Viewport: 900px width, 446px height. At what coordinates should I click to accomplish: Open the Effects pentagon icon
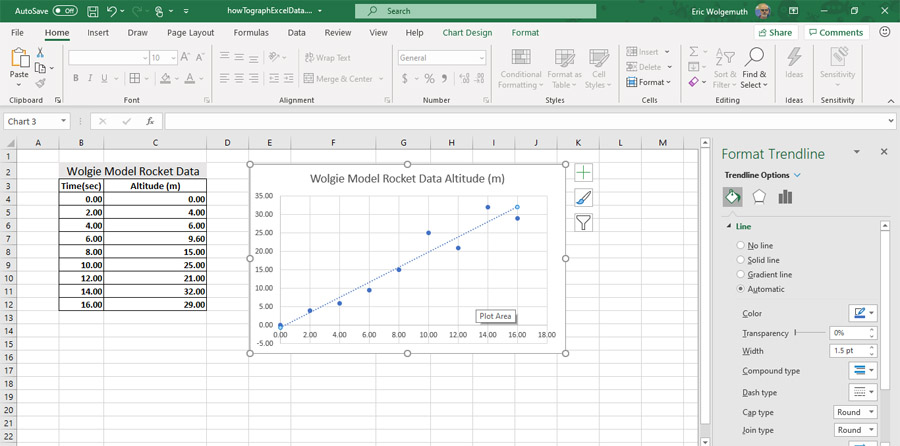point(759,197)
